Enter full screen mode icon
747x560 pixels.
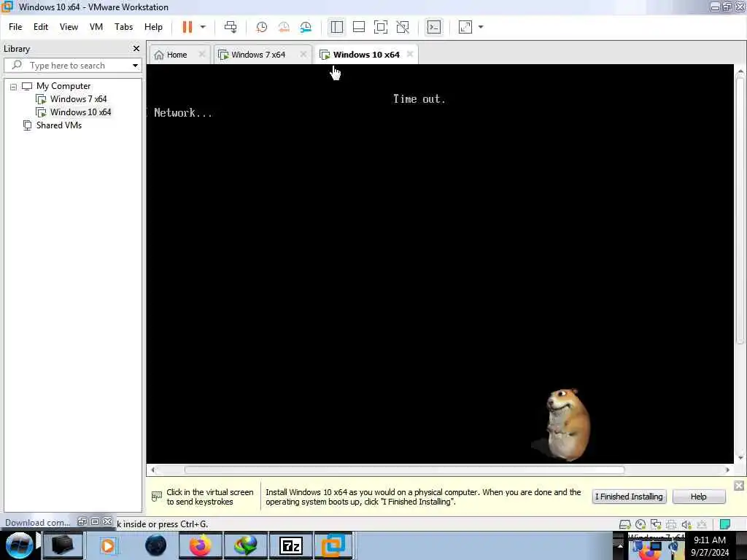tap(381, 27)
